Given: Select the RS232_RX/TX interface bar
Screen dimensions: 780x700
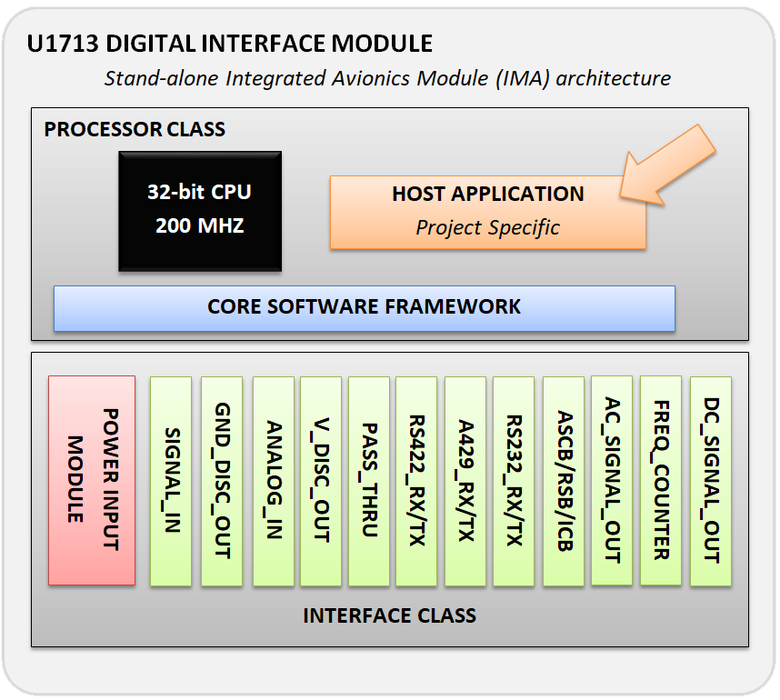Looking at the screenshot, I should coord(514,481).
